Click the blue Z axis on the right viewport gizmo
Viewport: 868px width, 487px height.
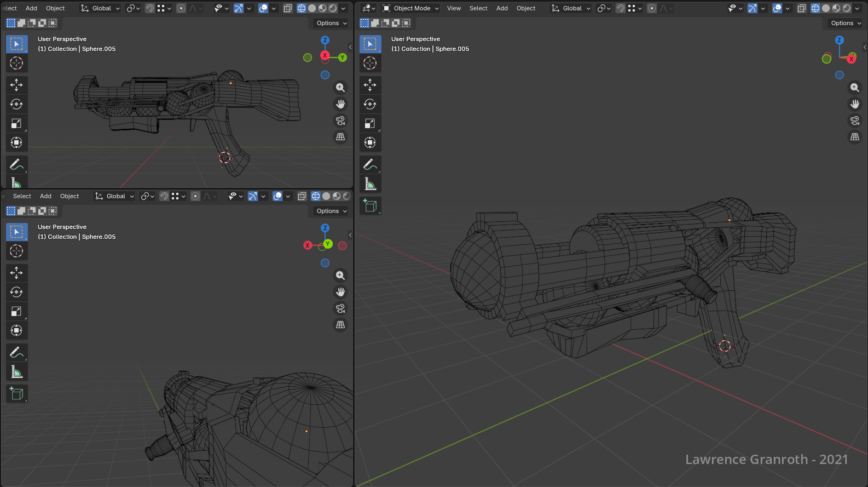tap(839, 40)
